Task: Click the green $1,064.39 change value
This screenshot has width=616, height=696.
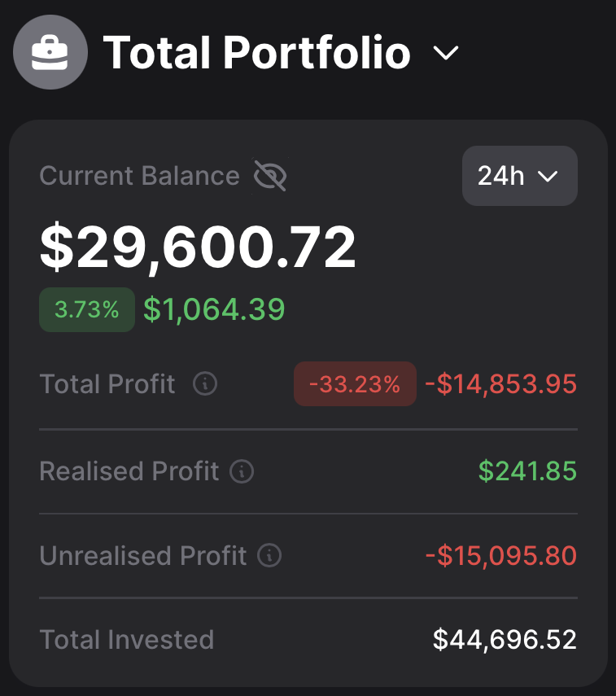Action: (214, 309)
